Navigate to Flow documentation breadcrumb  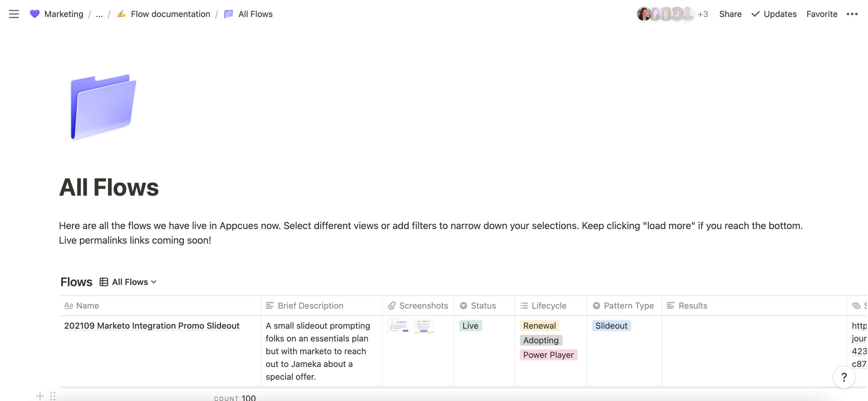click(170, 14)
